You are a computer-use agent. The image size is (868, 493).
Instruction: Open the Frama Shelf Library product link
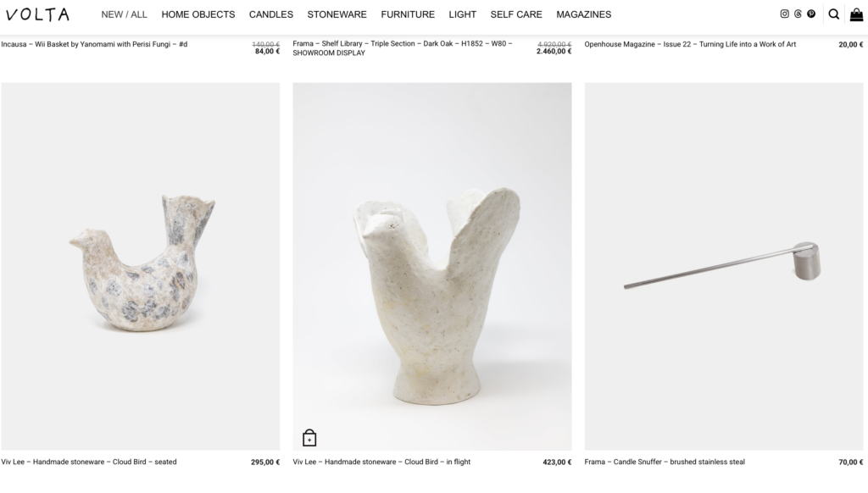click(403, 48)
